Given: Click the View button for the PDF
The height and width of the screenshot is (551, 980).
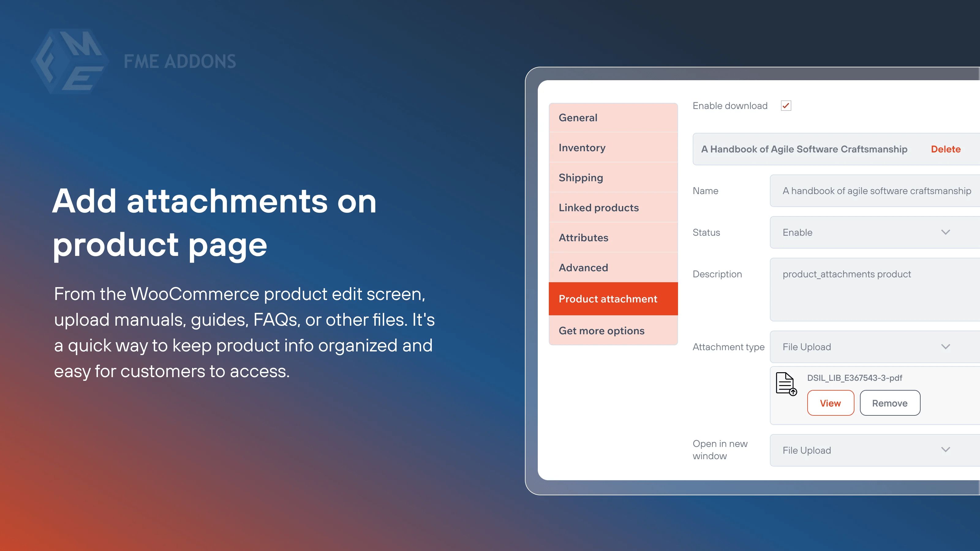Looking at the screenshot, I should click(x=831, y=403).
